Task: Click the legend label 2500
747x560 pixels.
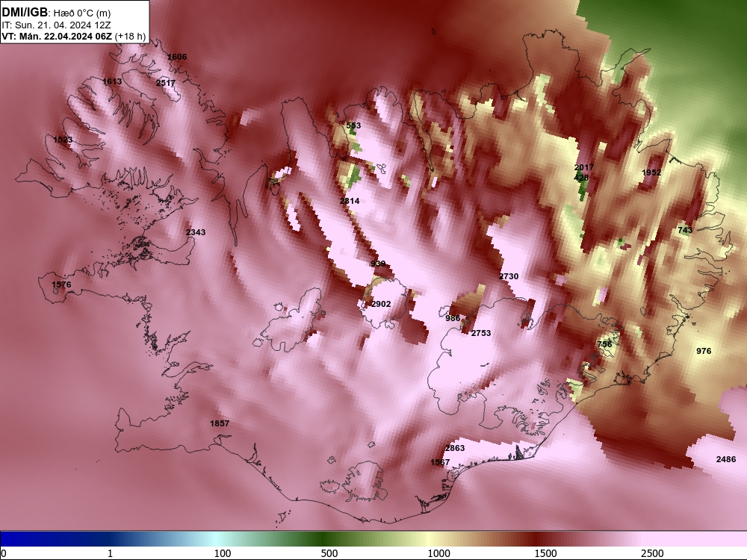Action: 652,553
